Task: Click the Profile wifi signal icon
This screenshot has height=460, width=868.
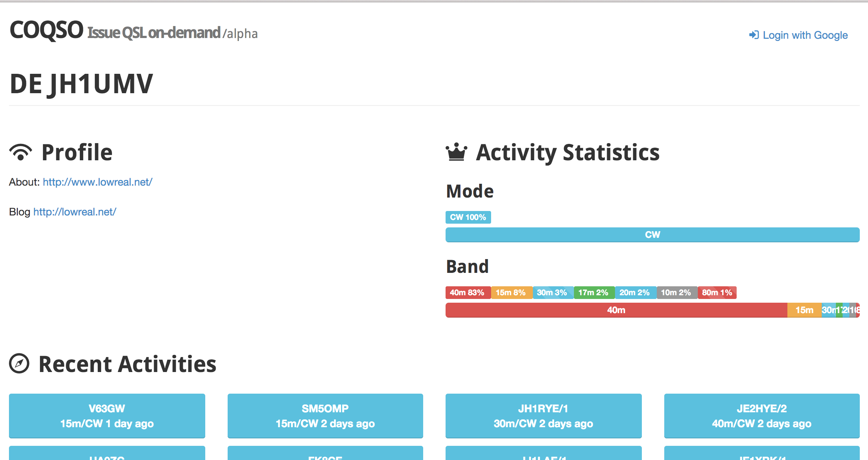Action: [21, 152]
